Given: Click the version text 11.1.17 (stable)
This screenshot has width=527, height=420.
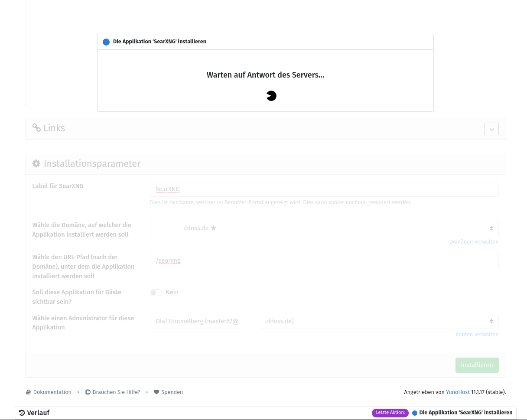Looking at the screenshot, I should (488, 392).
